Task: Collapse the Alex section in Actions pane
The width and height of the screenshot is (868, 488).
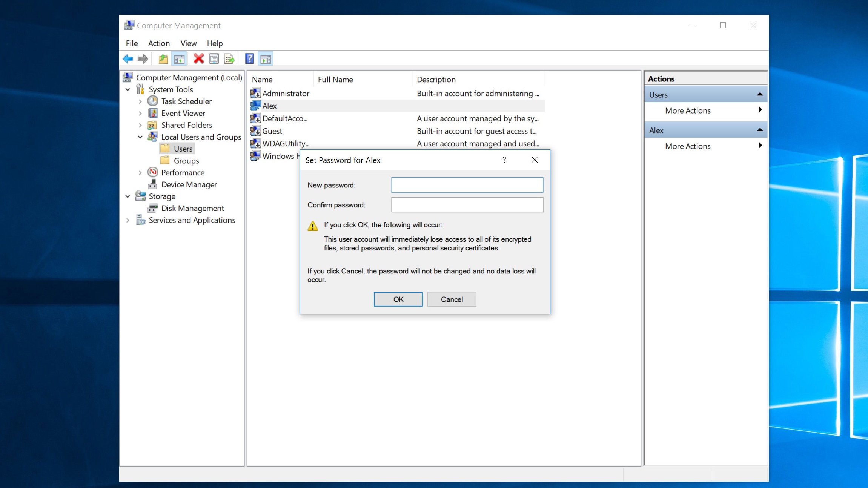Action: [x=760, y=130]
